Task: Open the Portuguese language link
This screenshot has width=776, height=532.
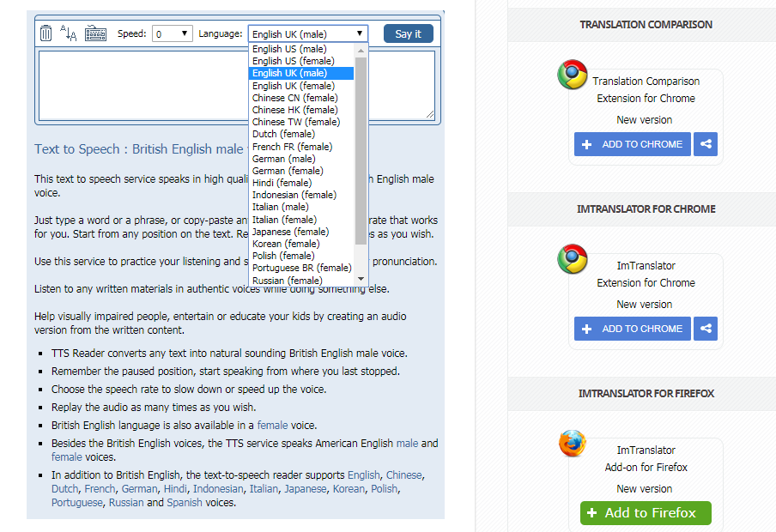Action: (x=77, y=503)
